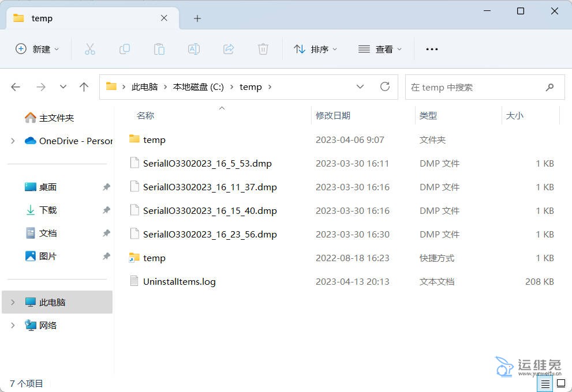
Task: Navigate to 本地磁盘 (C:) in breadcrumb
Action: [198, 87]
